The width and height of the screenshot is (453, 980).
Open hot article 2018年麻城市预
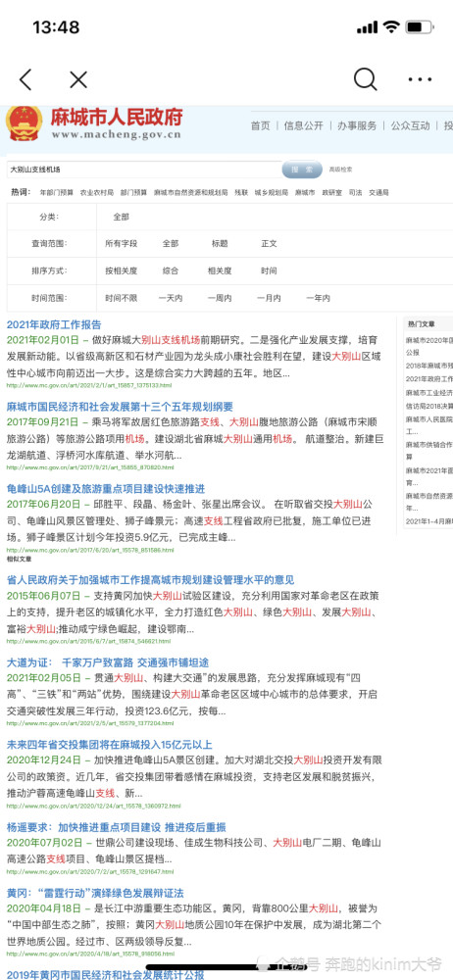pyautogui.click(x=429, y=367)
